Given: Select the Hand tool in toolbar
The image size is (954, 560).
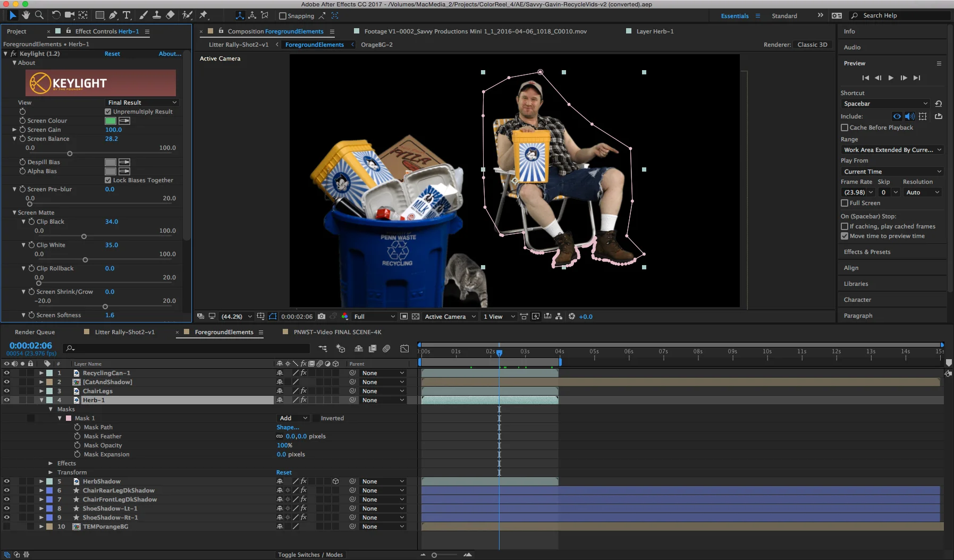Looking at the screenshot, I should [26, 15].
